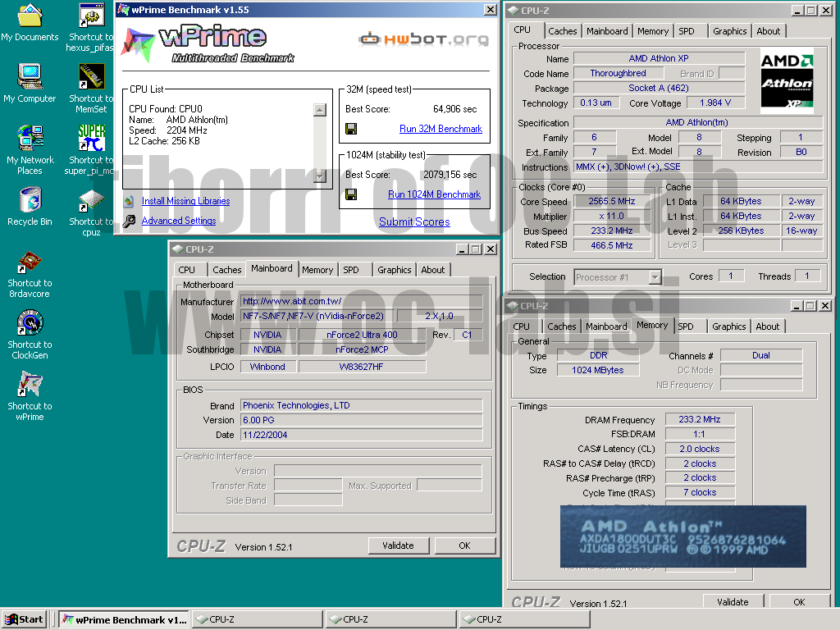Switch to Memory tab in top CPU-Z window
The image size is (840, 630).
(x=652, y=31)
